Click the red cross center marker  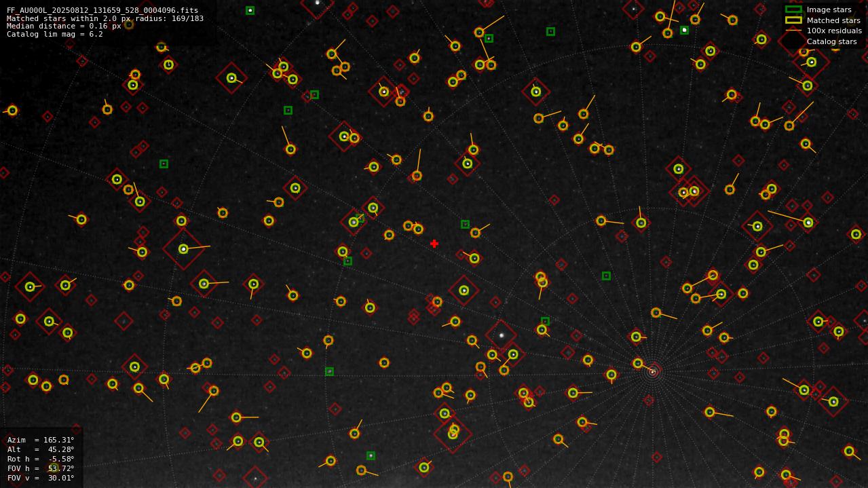[x=434, y=244]
